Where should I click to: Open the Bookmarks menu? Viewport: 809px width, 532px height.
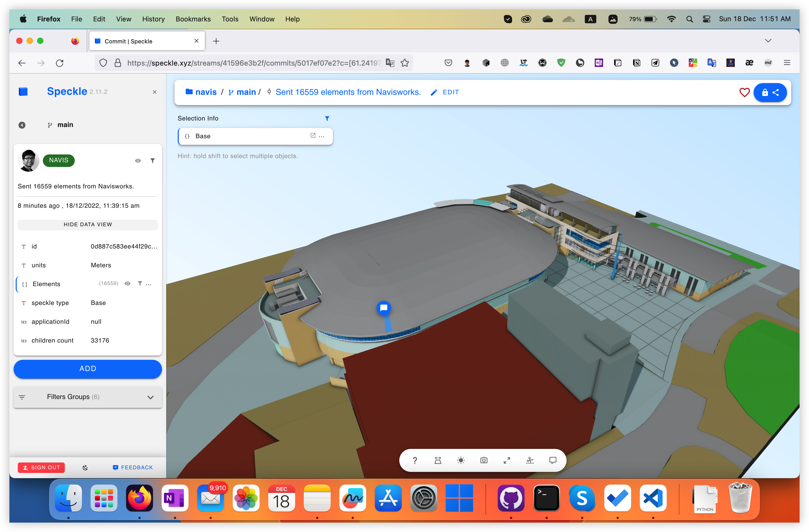(x=193, y=19)
